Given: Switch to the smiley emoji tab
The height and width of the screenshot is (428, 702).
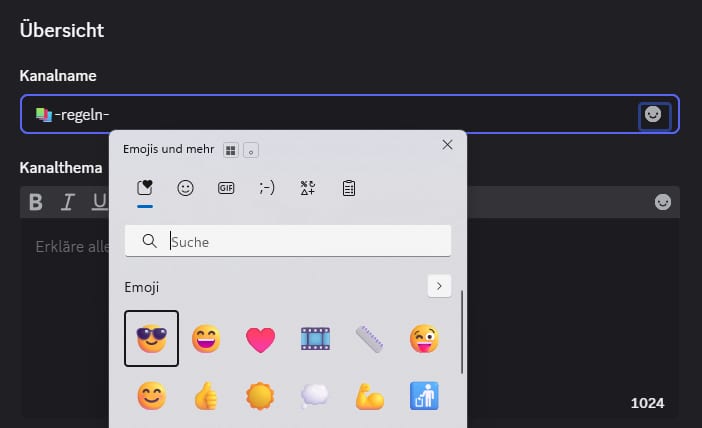Looking at the screenshot, I should pos(185,188).
